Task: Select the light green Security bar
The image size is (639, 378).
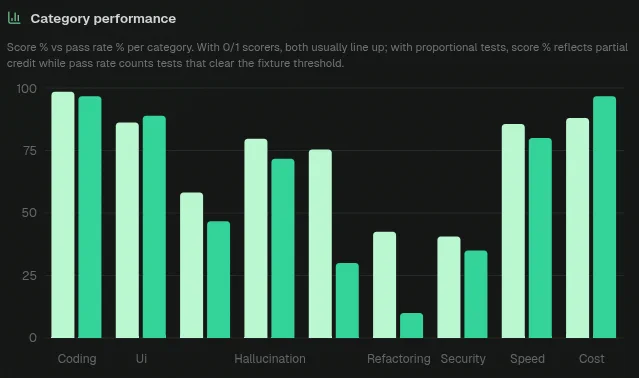Action: coord(449,287)
